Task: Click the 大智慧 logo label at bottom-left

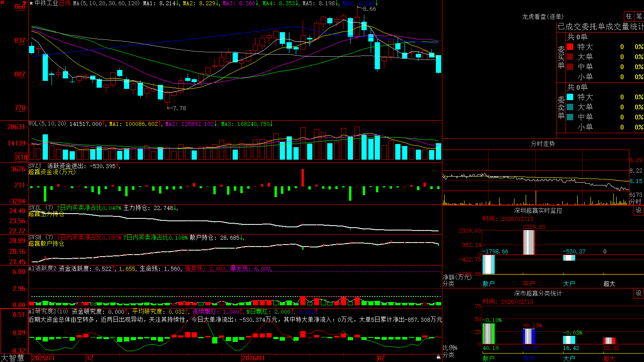Action: [12, 358]
